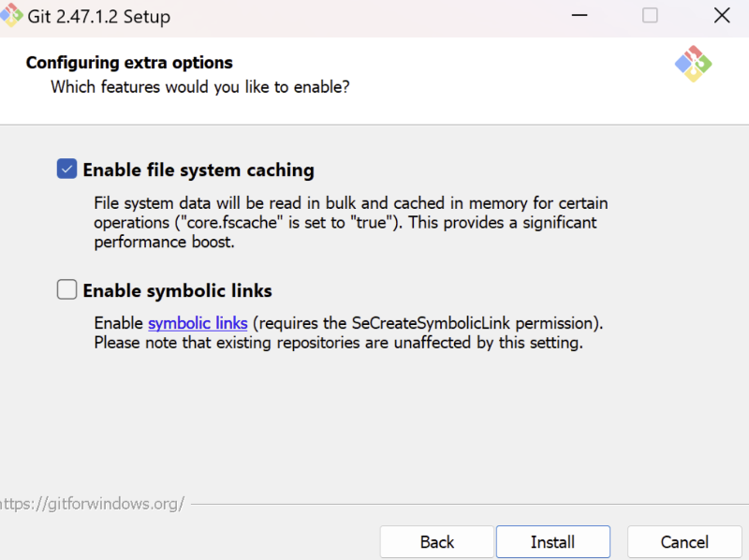This screenshot has height=560, width=749.
Task: Click the greyed-out maximize window icon
Action: 650,15
